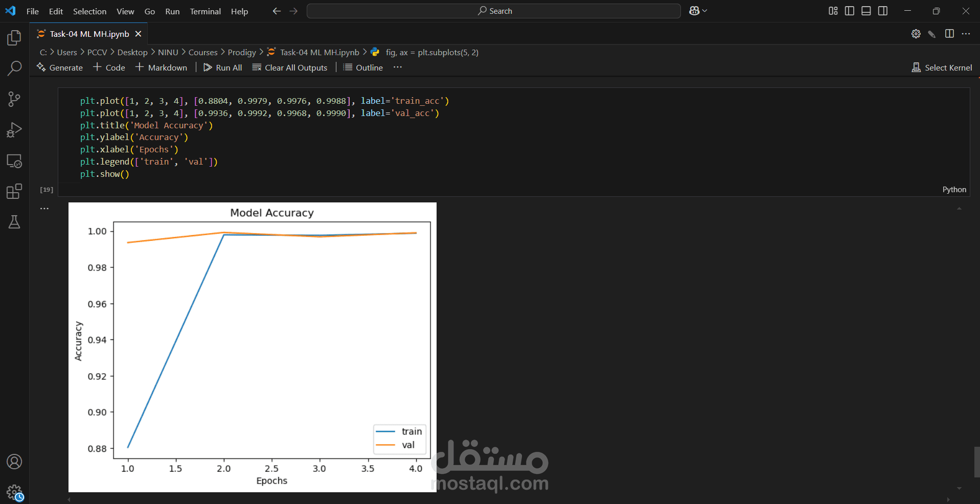This screenshot has height=504, width=980.
Task: Add a Code cell
Action: click(x=109, y=67)
